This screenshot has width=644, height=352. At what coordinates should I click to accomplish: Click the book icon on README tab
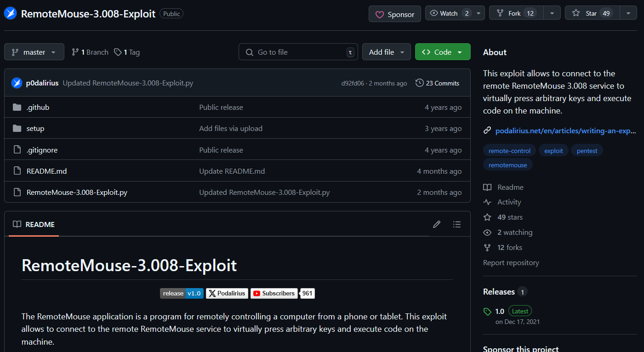click(17, 224)
